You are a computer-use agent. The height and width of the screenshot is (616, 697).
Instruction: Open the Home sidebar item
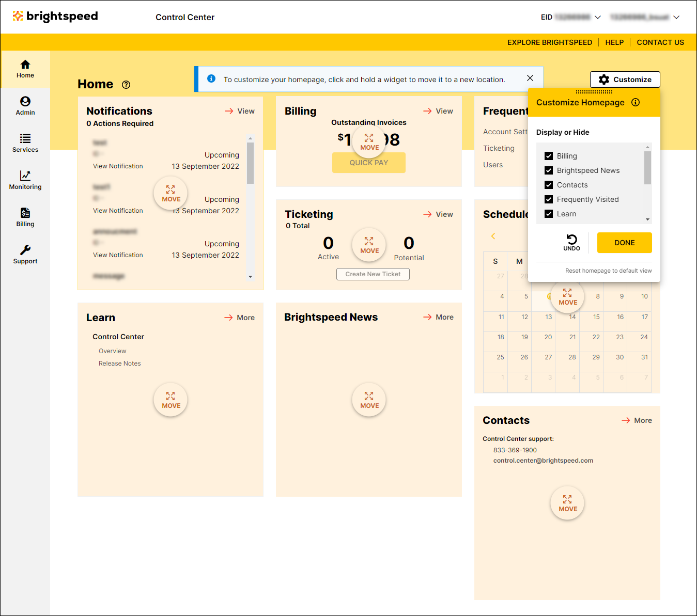(x=25, y=69)
